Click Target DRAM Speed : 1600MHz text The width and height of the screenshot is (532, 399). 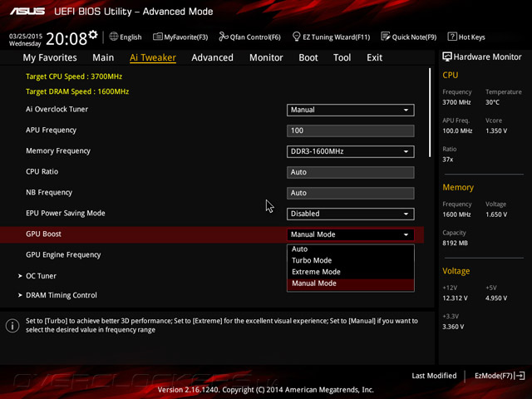click(x=77, y=91)
